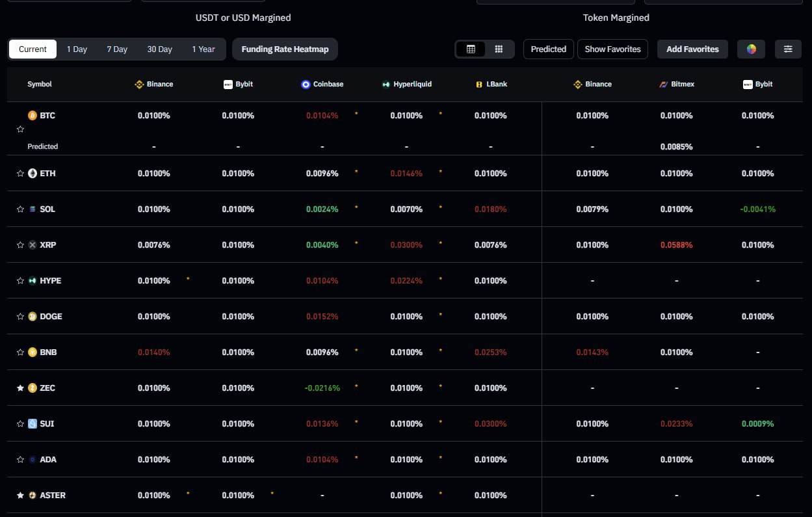812x517 pixels.
Task: Click the LBank exchange icon in header
Action: pyautogui.click(x=478, y=84)
